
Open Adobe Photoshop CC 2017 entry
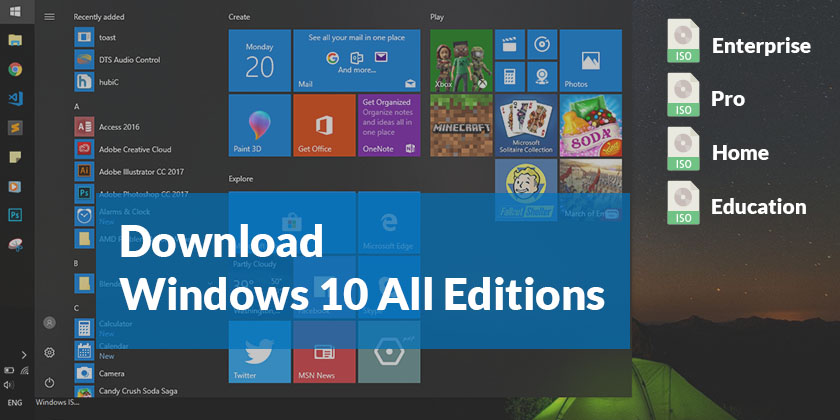point(129,194)
